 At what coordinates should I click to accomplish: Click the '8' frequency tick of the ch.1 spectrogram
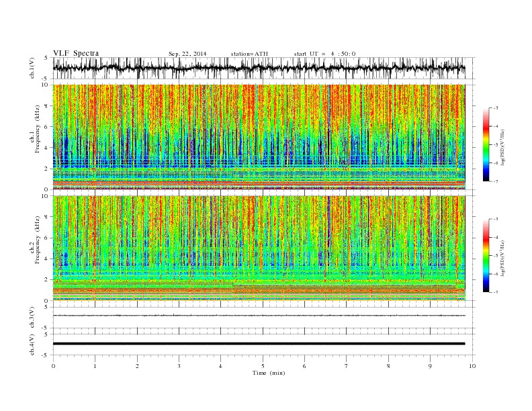tap(47, 106)
